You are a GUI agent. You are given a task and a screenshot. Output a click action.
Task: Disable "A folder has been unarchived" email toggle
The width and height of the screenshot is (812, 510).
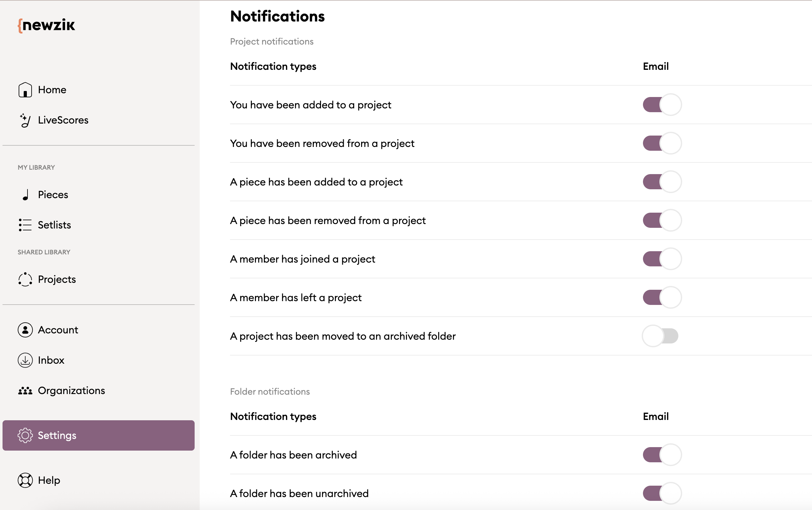click(x=662, y=493)
